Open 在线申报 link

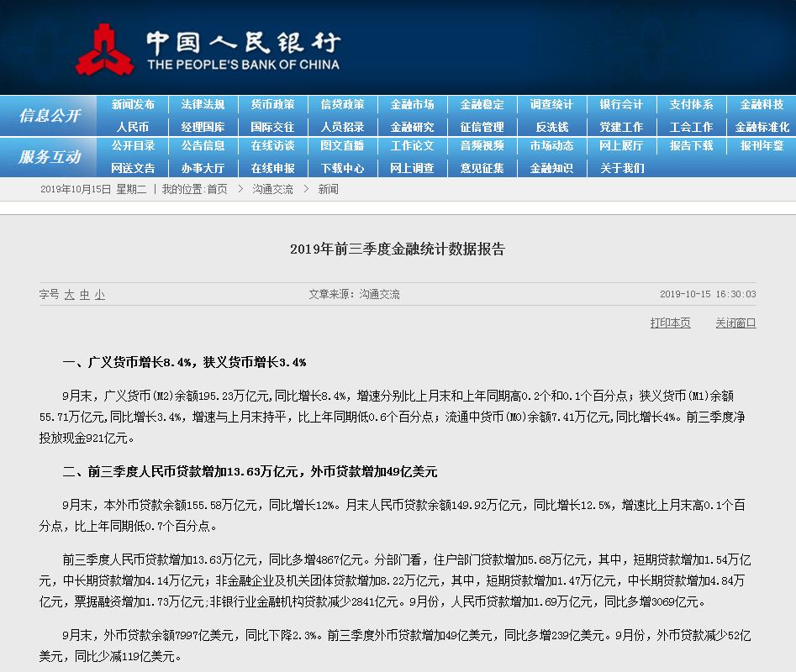point(272,168)
